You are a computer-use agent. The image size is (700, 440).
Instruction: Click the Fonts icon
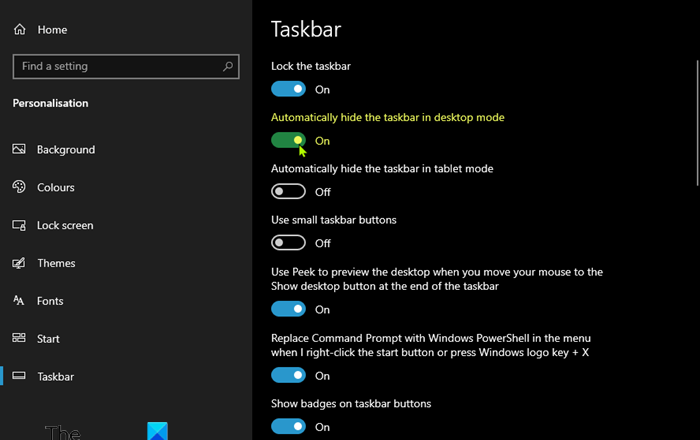pyautogui.click(x=19, y=301)
